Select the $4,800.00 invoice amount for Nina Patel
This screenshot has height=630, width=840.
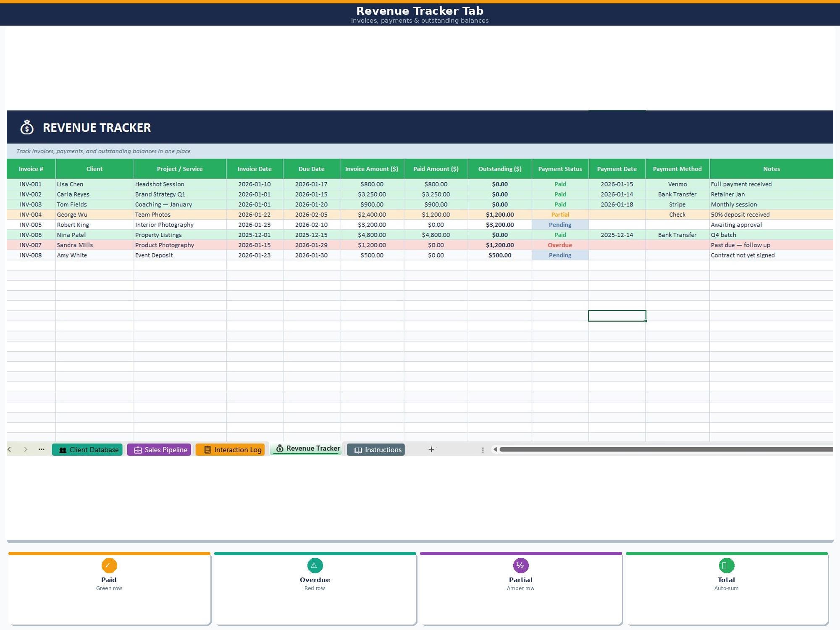point(372,235)
